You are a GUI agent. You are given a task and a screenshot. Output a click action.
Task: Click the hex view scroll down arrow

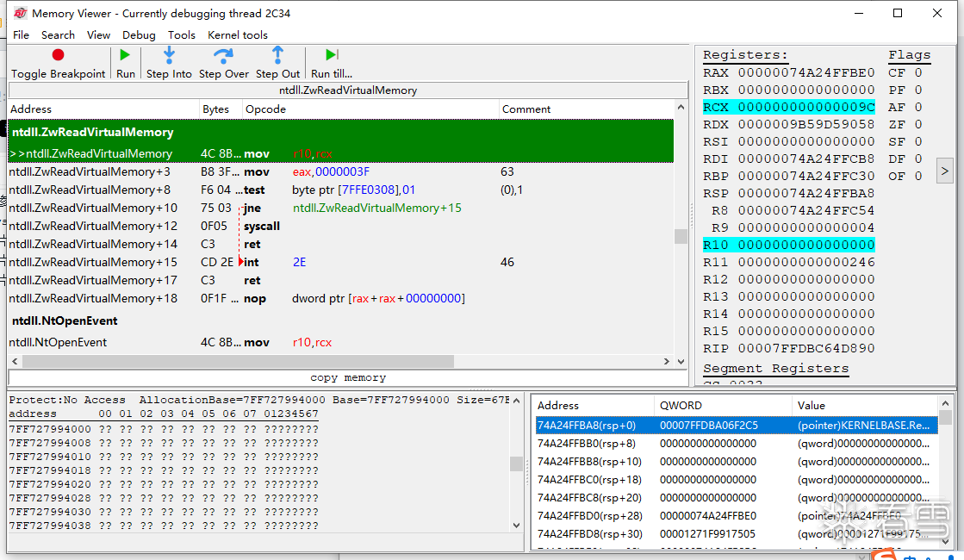tap(516, 526)
